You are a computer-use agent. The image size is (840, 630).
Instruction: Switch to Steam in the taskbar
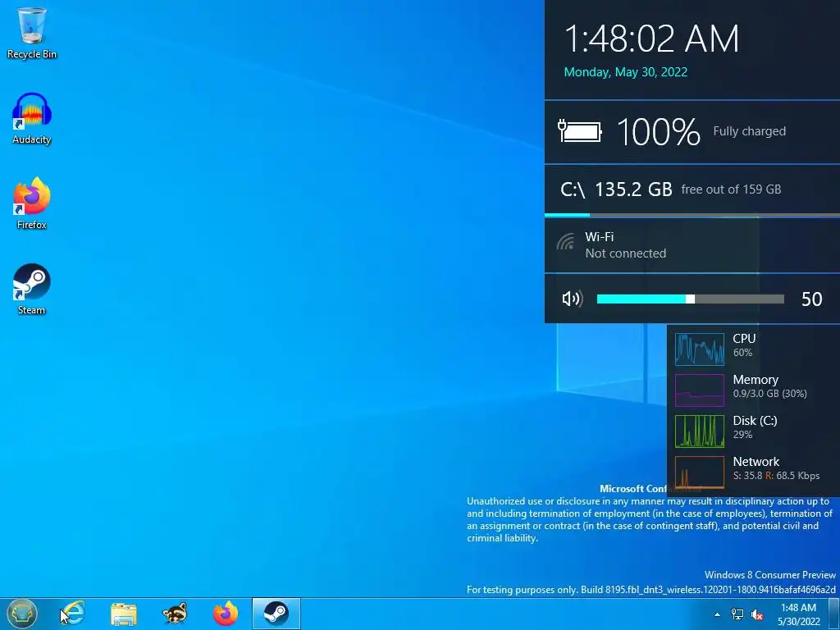point(276,614)
